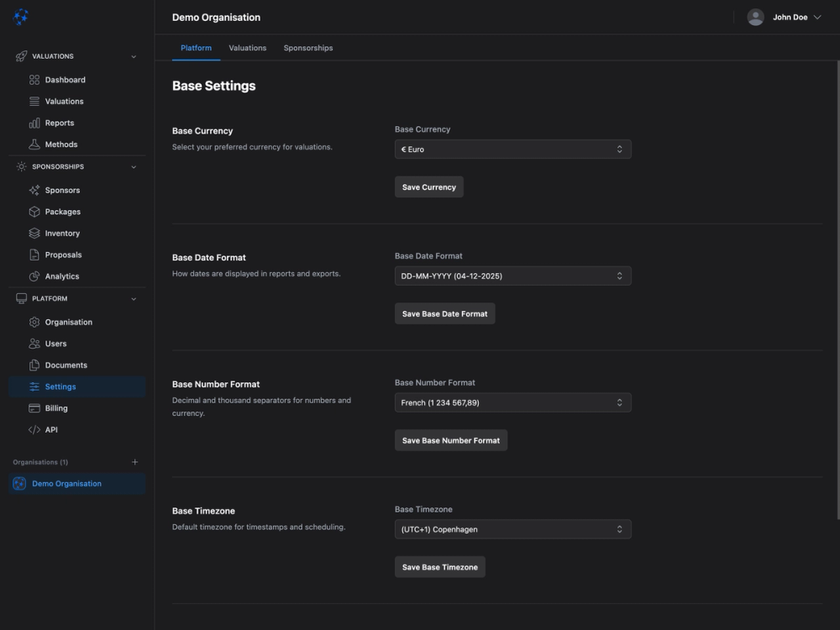Click the Demo Organisation avatar icon
The height and width of the screenshot is (630, 840).
(x=18, y=483)
